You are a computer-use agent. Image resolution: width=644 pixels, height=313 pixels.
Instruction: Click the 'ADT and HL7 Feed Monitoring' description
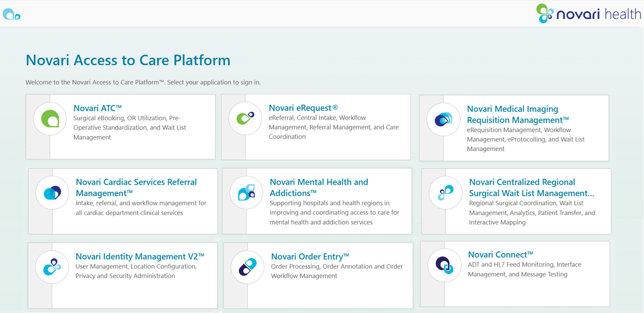click(525, 269)
